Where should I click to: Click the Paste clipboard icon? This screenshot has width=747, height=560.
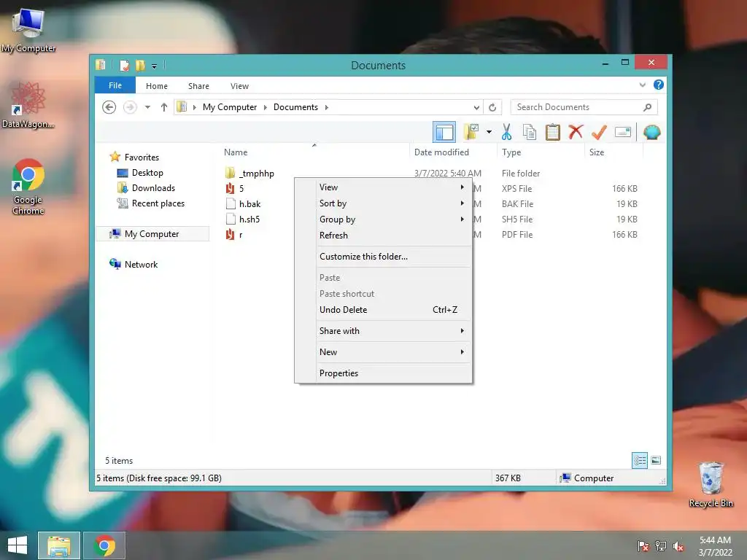point(553,132)
